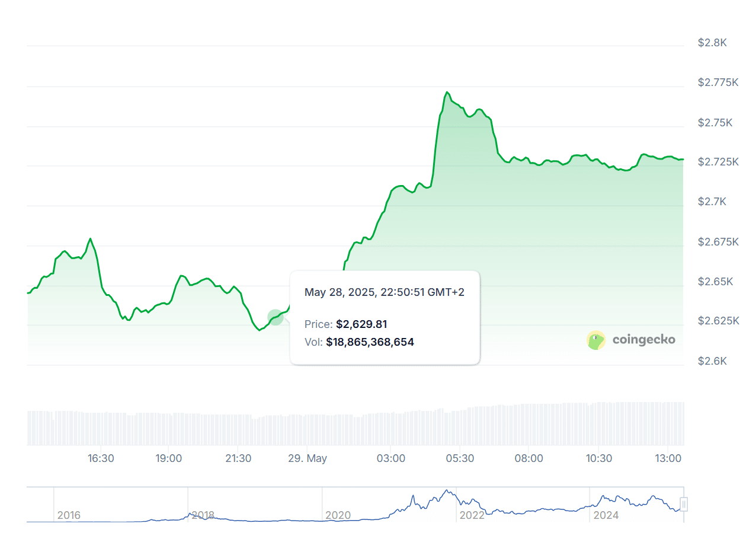Click the tooltip price value $2,629.81
Screen dimensions: 756x542
[x=361, y=324]
